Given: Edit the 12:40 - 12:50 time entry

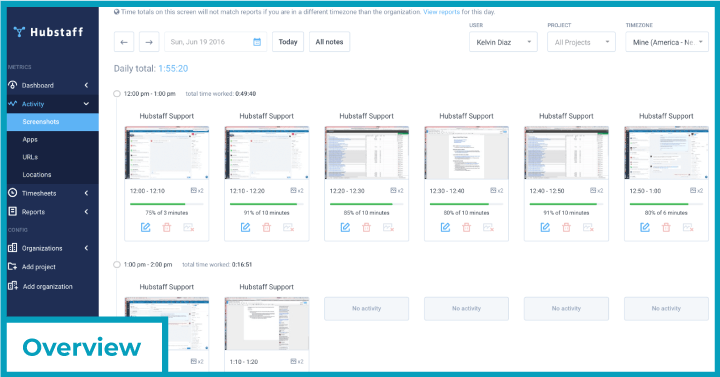Looking at the screenshot, I should [x=545, y=227].
